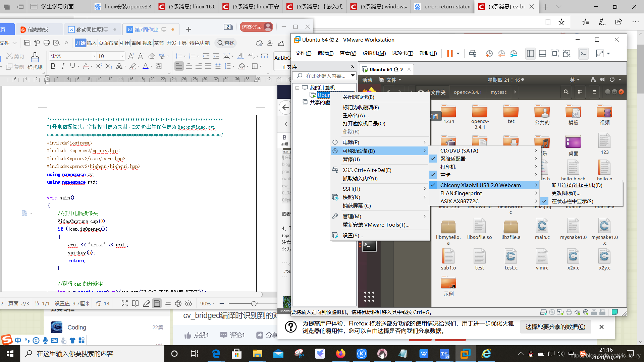Toggle list view icon in Ubuntu Files
Viewport: 644px width, 362px height.
tap(580, 92)
